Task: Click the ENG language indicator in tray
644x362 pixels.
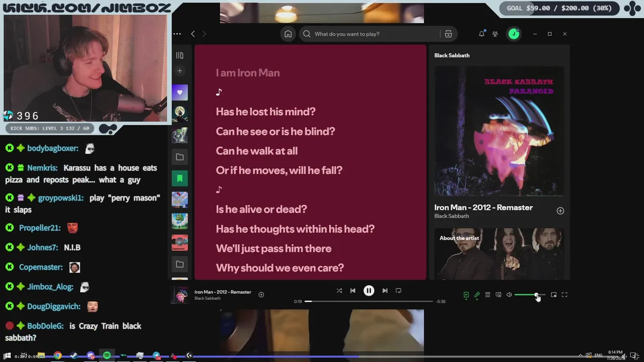Action: pyautogui.click(x=599, y=355)
